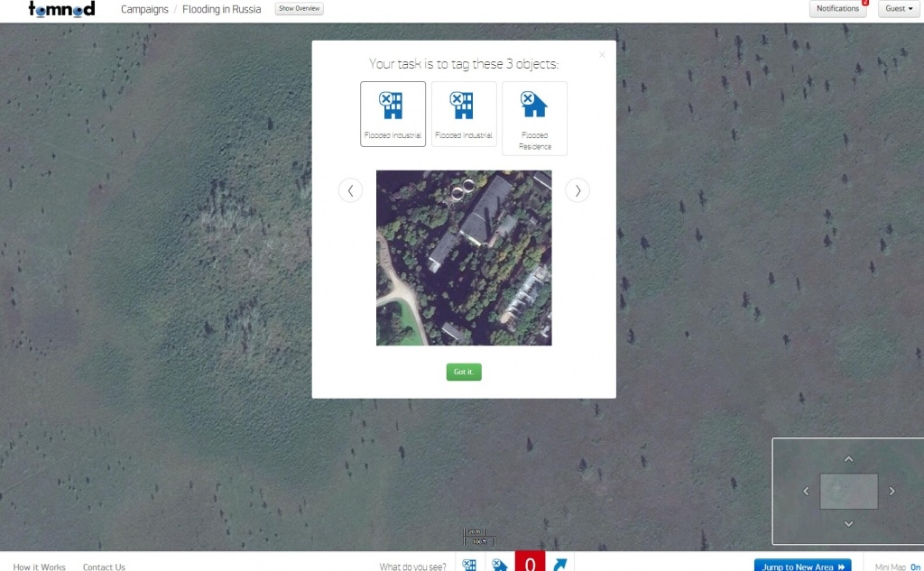Viewport: 924px width, 571px height.
Task: Pan mini map up
Action: 848,459
